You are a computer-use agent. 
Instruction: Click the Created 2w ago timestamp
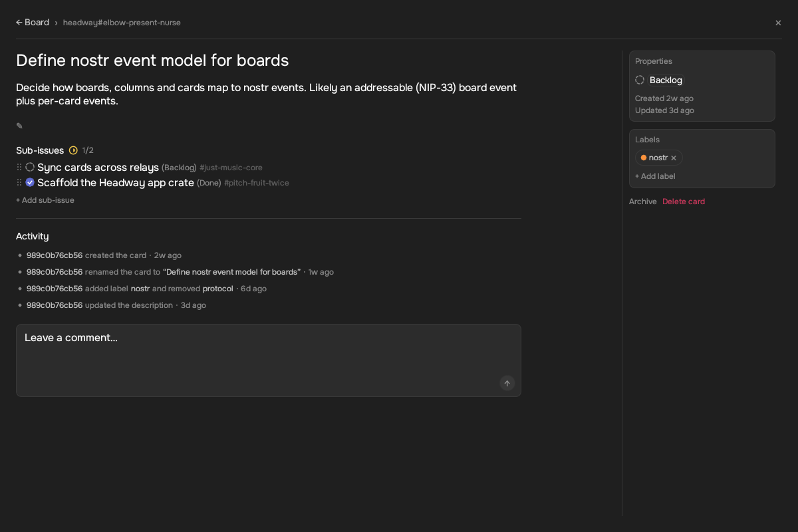[664, 98]
